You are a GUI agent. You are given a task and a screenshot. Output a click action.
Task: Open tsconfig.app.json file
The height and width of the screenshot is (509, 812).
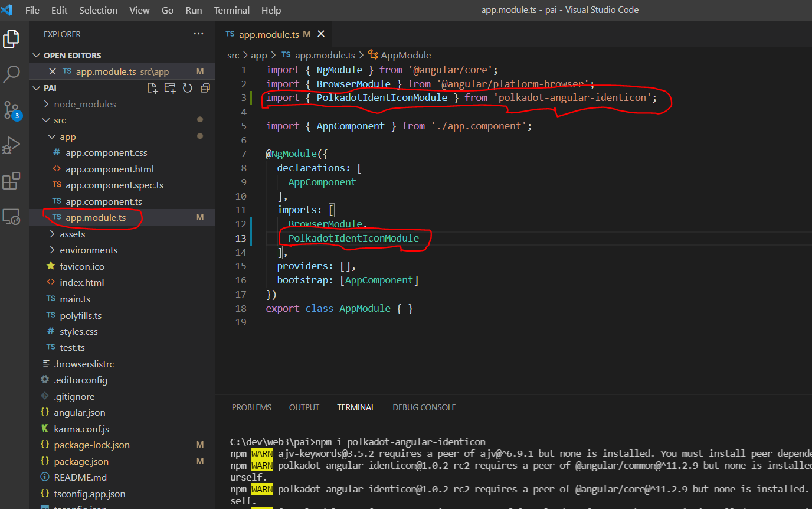[89, 494]
